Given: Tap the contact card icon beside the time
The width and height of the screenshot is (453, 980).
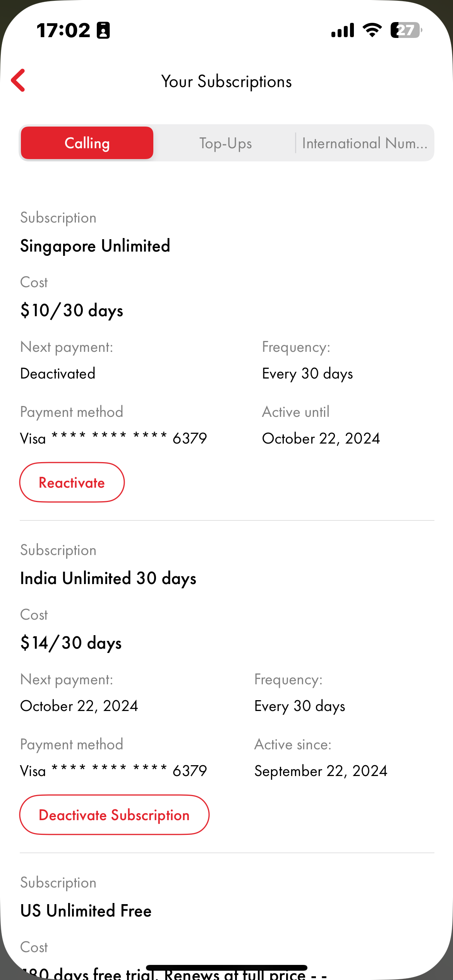Looking at the screenshot, I should tap(103, 30).
